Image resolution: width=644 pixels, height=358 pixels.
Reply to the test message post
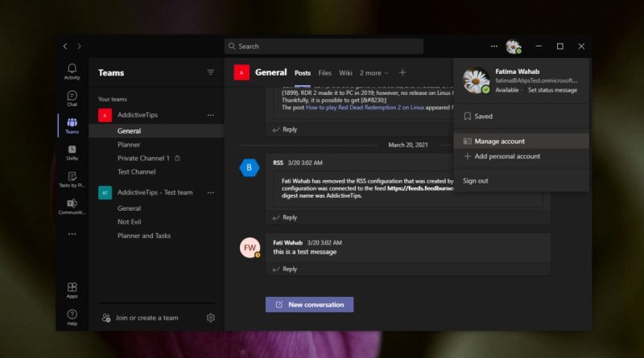(x=285, y=270)
